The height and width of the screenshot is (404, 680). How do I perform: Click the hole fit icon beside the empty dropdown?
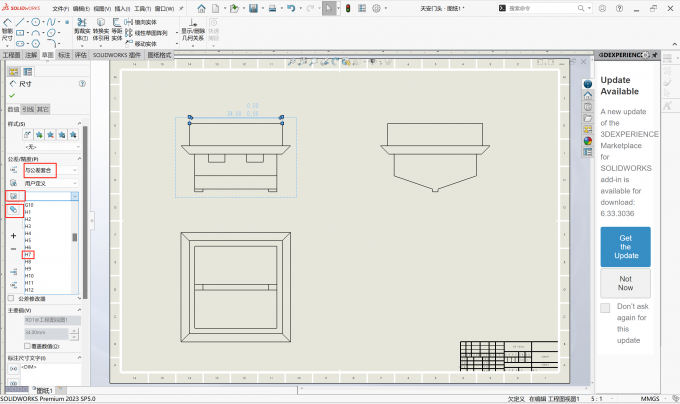(x=13, y=196)
